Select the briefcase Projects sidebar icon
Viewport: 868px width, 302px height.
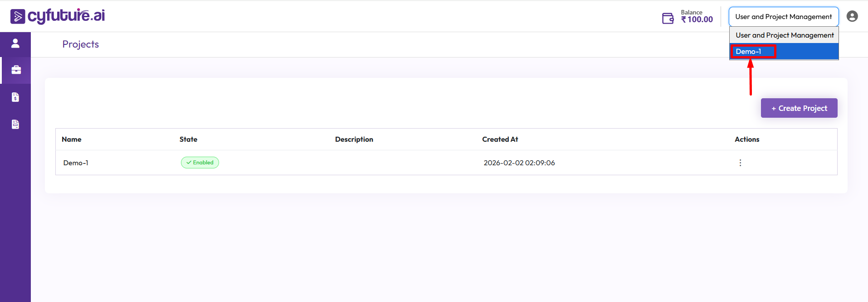(16, 70)
